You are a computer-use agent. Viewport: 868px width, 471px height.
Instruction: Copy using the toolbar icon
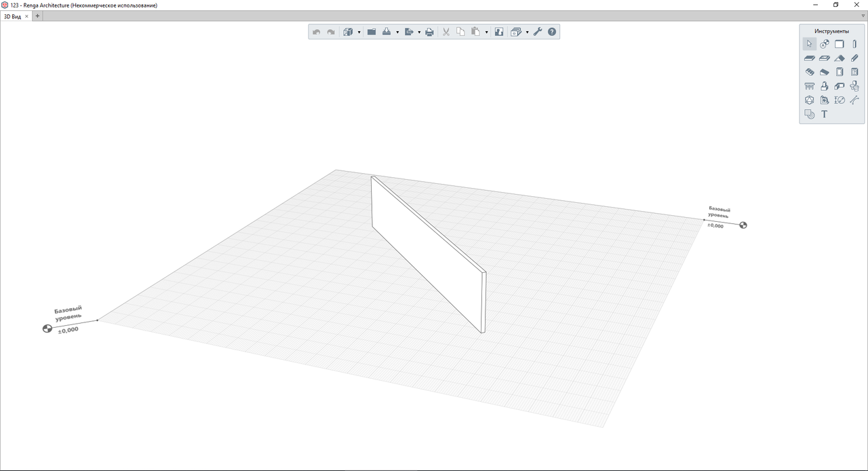click(460, 32)
